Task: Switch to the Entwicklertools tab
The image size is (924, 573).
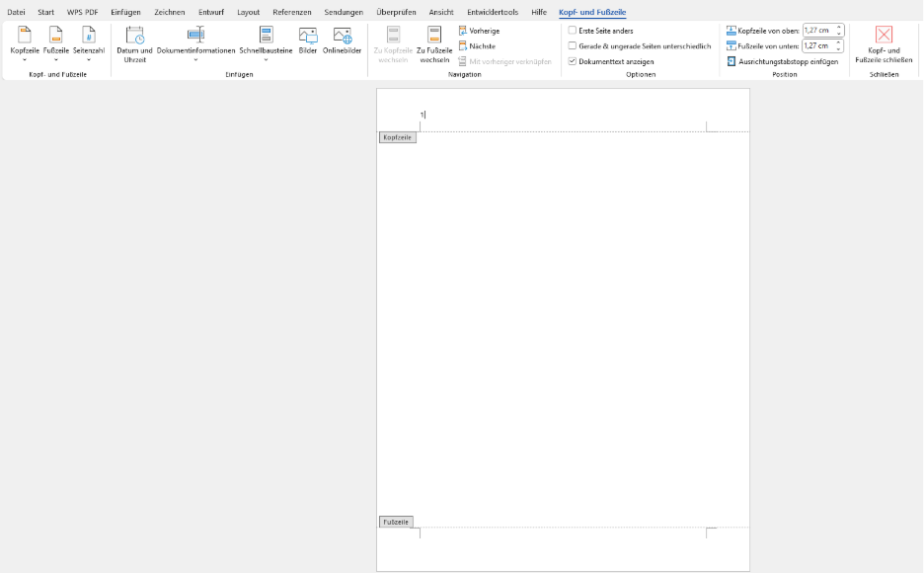Action: click(x=493, y=12)
